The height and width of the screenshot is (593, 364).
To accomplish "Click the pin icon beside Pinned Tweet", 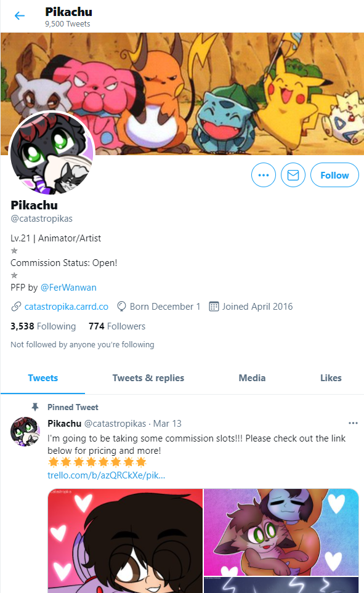I will (35, 407).
